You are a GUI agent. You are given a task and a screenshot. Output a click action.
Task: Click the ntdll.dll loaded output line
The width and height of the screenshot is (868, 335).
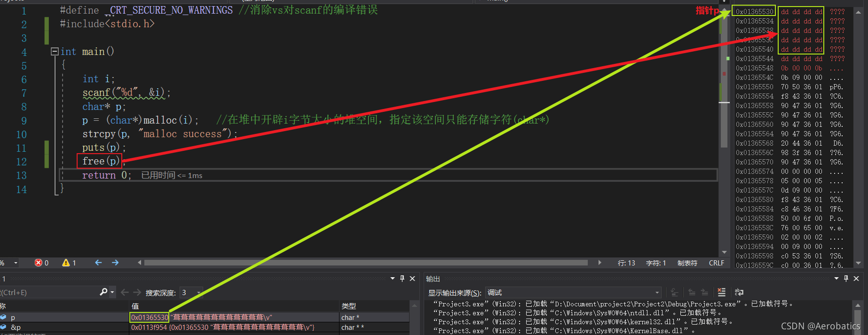point(577,313)
